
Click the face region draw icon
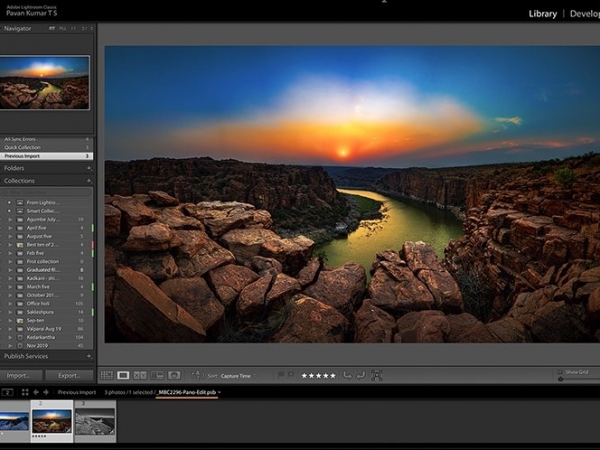(377, 375)
